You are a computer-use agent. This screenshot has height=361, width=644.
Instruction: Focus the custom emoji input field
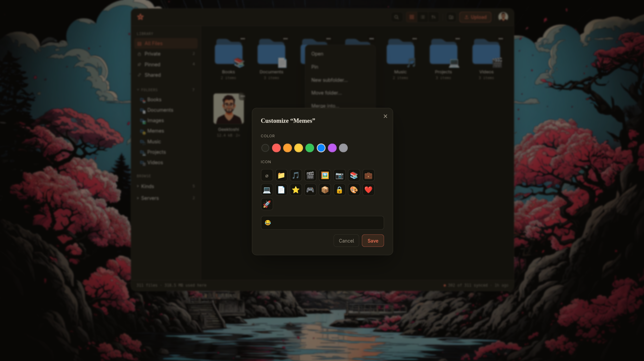click(x=322, y=223)
